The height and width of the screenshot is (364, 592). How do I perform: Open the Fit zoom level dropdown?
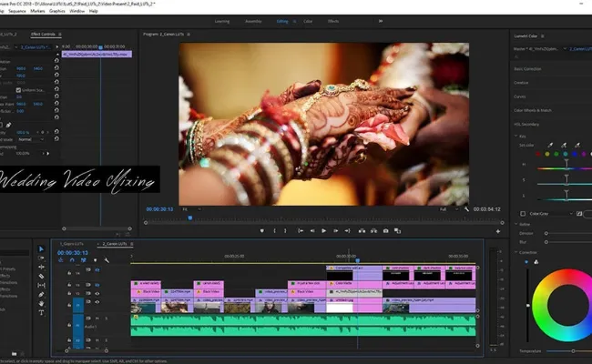tap(192, 209)
